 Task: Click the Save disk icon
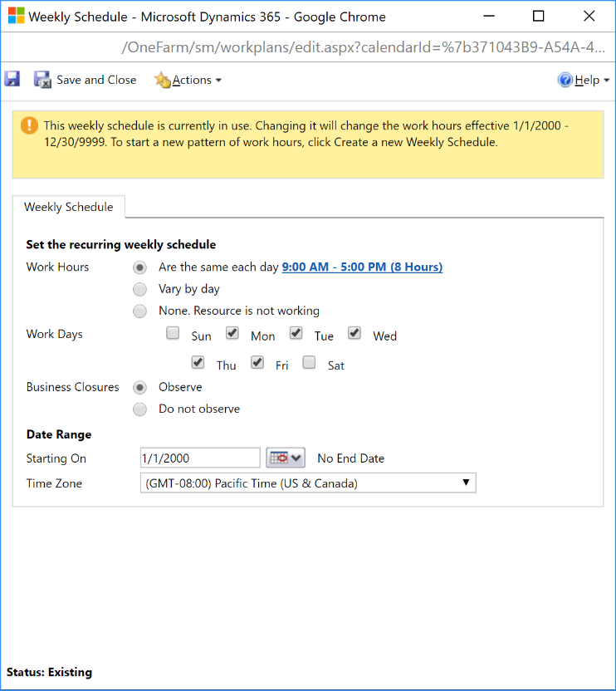[12, 80]
